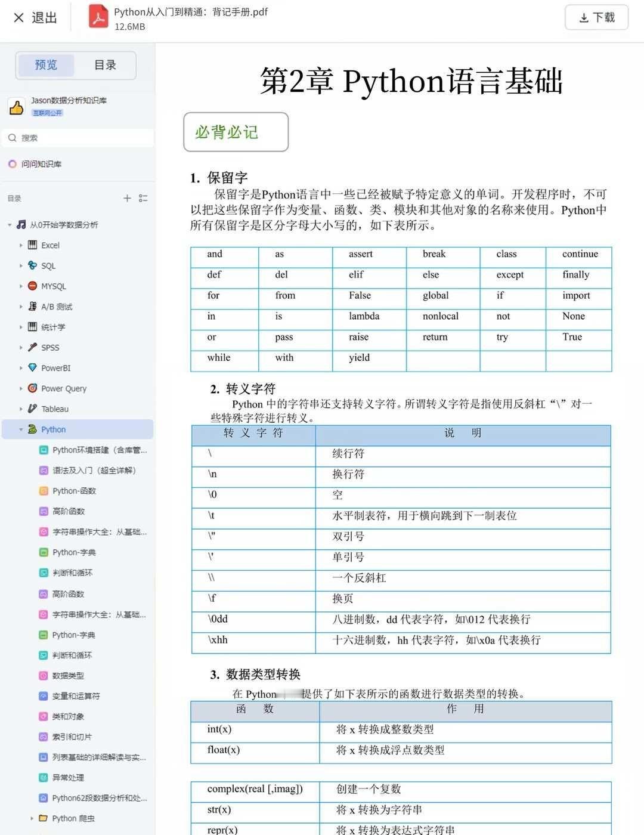Expand the Python 爬虫 folder arrow
This screenshot has width=644, height=835.
coord(32,818)
